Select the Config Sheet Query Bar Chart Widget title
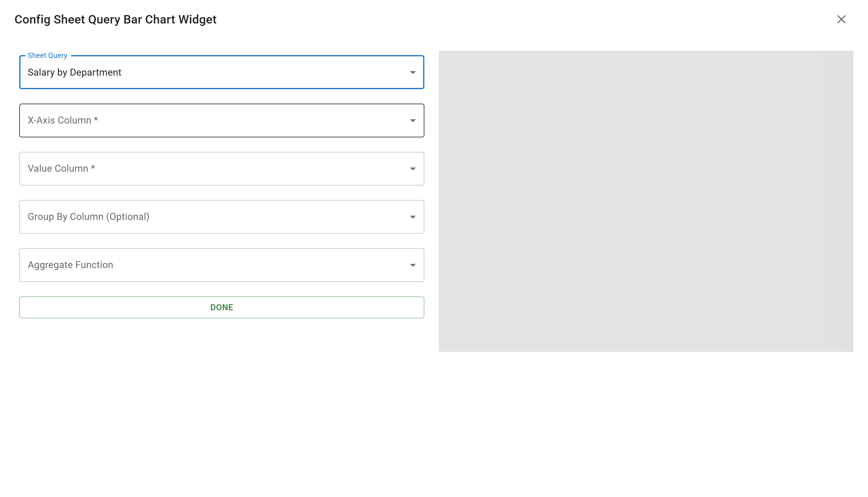 [x=115, y=20]
